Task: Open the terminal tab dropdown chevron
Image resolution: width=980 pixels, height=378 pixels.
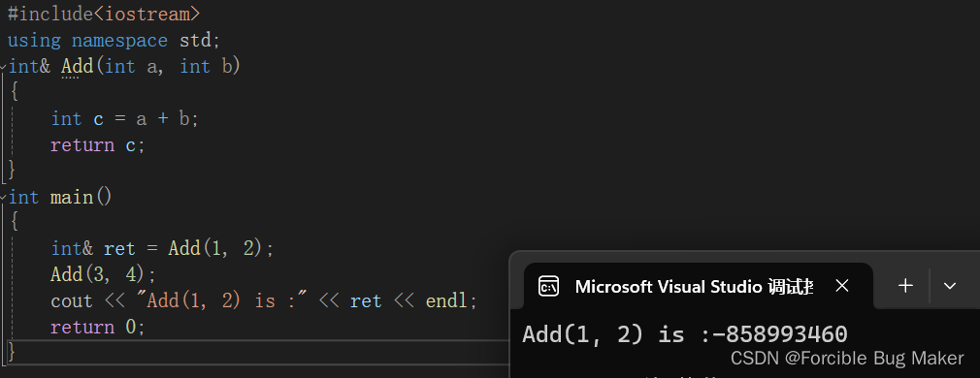Action: coord(949,286)
